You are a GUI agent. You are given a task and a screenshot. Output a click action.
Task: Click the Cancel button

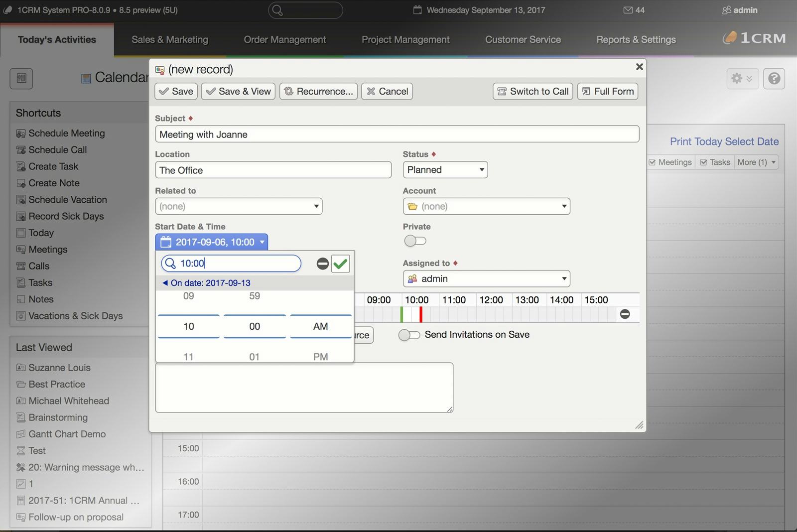[x=387, y=91]
